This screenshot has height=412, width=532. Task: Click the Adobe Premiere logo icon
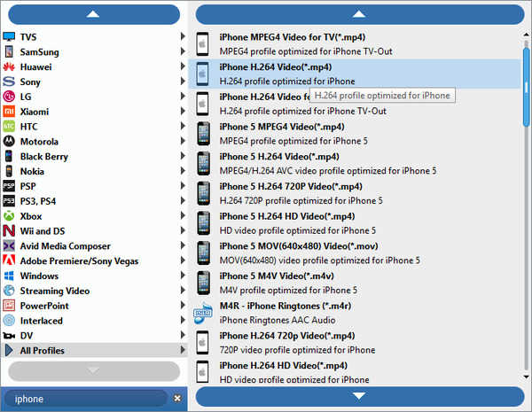coord(9,260)
